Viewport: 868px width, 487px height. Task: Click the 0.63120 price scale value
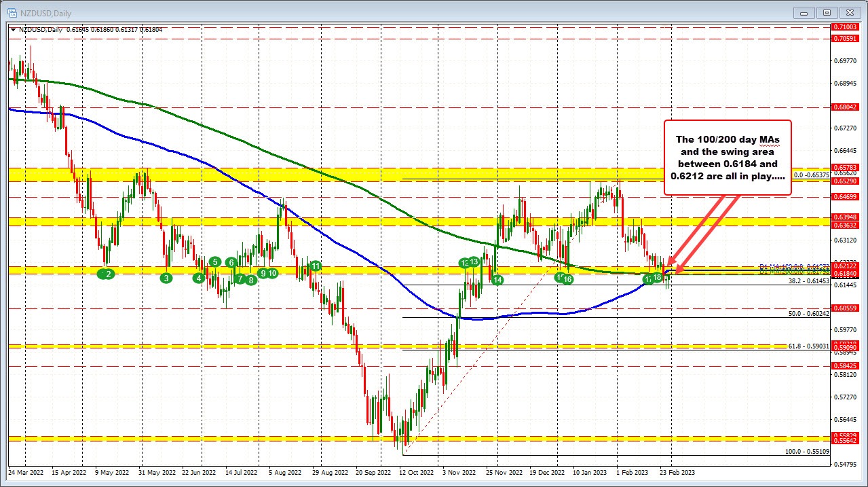846,240
